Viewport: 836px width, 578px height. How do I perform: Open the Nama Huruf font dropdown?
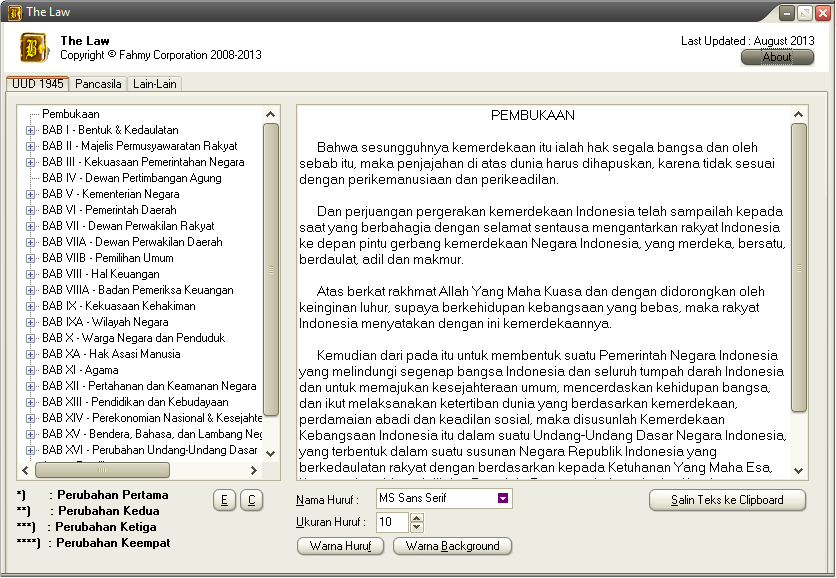[503, 498]
